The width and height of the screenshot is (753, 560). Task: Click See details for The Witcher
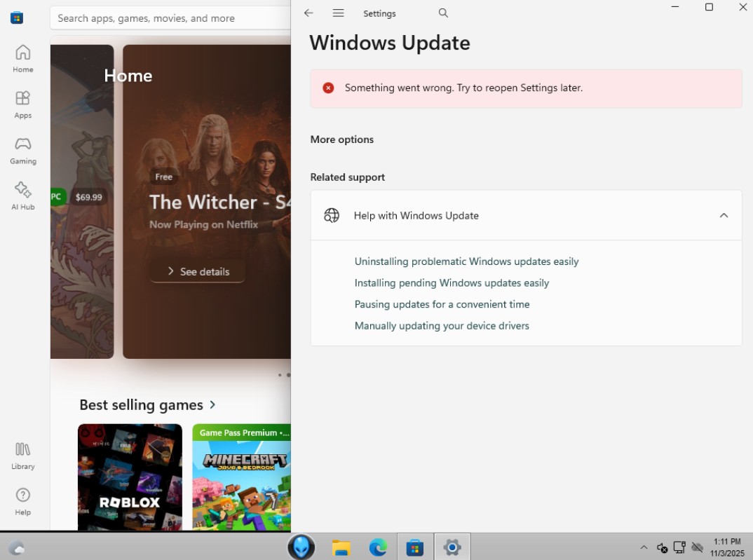point(198,272)
